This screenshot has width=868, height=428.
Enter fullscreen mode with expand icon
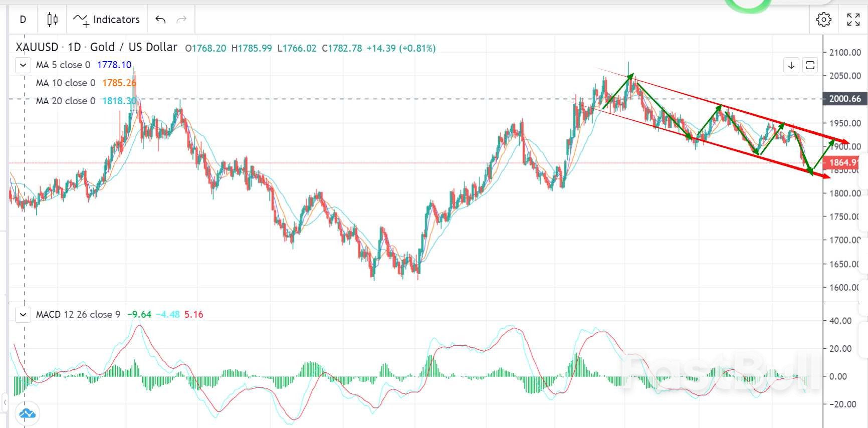[x=853, y=20]
